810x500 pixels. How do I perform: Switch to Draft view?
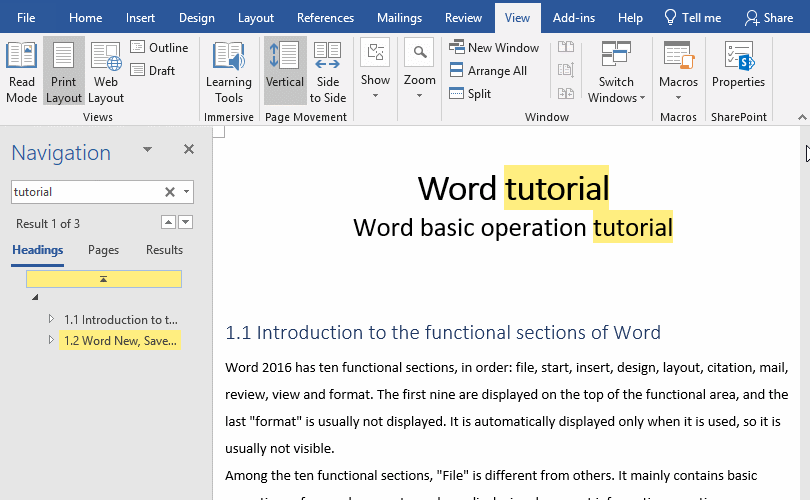(153, 70)
